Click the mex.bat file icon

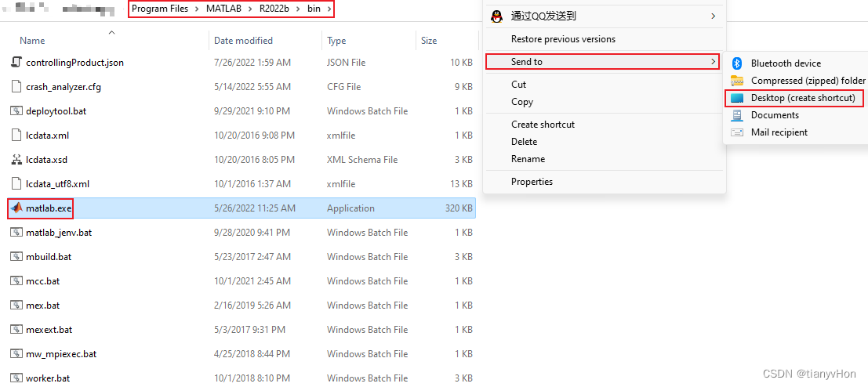pyautogui.click(x=16, y=306)
